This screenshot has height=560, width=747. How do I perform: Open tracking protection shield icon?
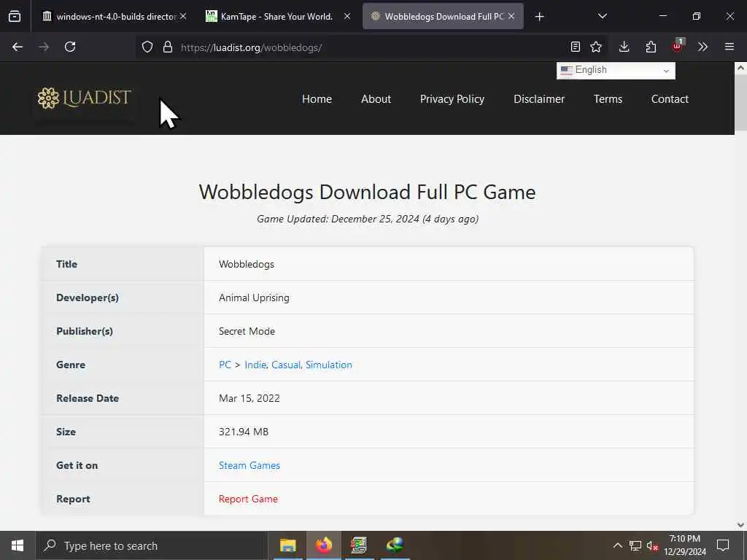tap(147, 47)
